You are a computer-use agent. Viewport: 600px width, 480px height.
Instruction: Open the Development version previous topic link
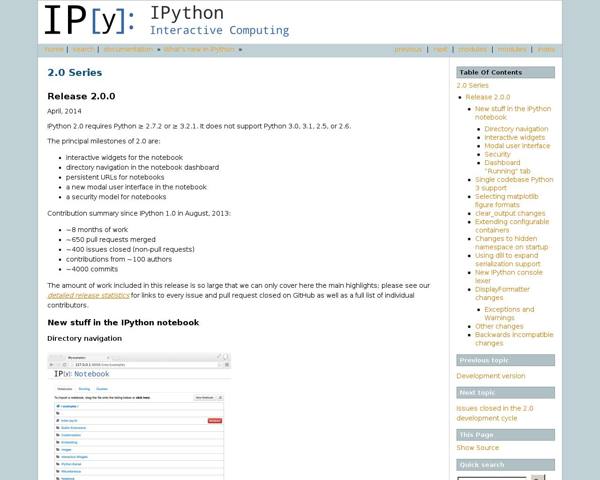point(490,376)
